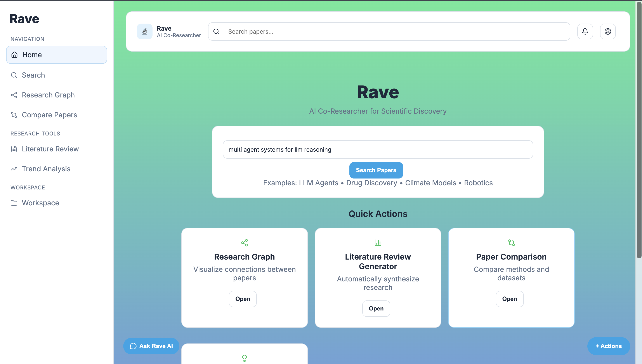642x364 pixels.
Task: Click the notification bell icon
Action: tap(585, 31)
